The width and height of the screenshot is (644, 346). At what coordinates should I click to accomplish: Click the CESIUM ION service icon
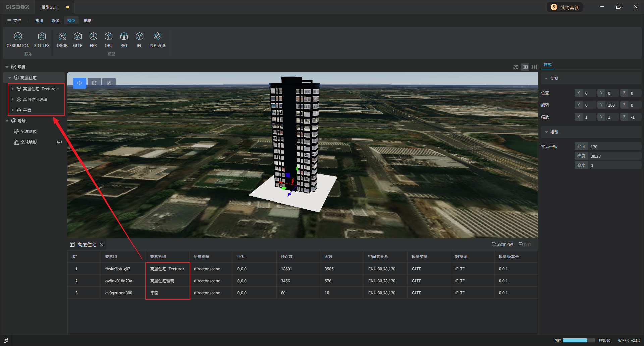click(18, 36)
